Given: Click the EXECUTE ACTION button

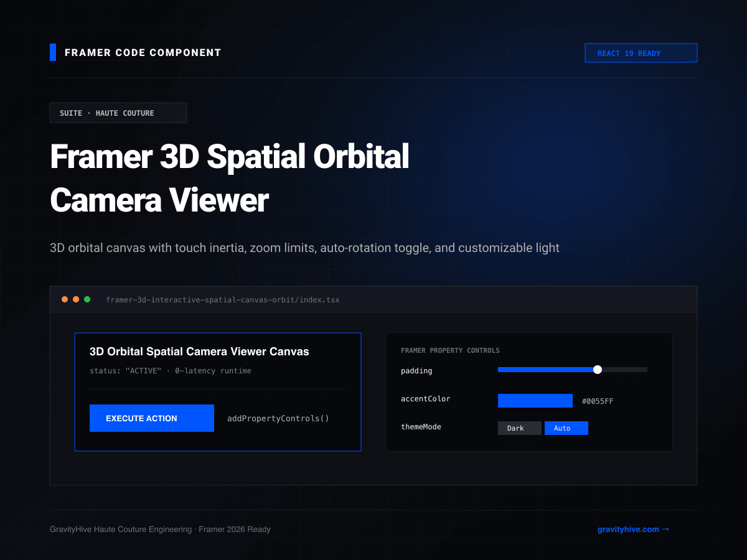Looking at the screenshot, I should point(152,418).
